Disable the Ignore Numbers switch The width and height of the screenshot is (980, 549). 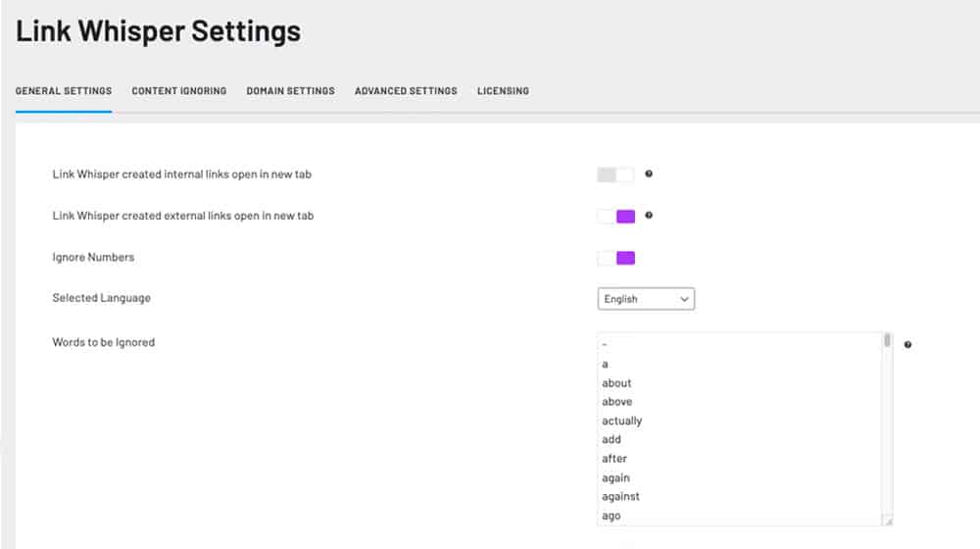615,258
